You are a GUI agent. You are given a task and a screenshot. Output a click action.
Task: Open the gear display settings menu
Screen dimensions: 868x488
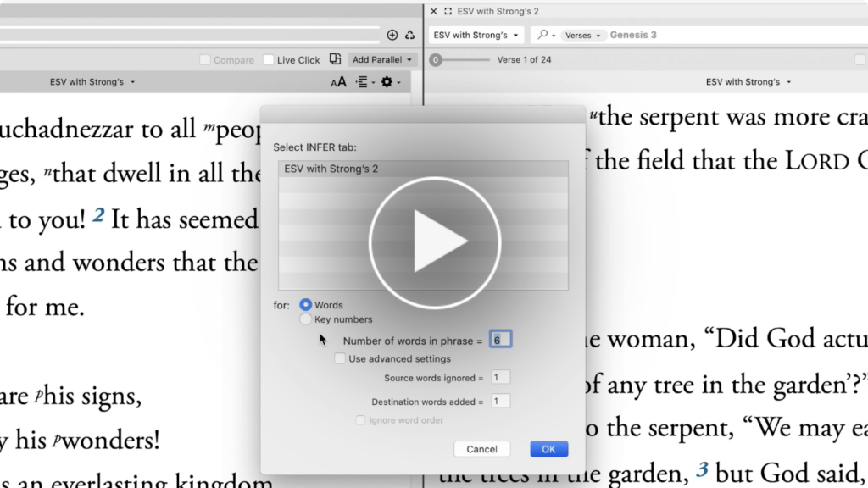pos(390,82)
